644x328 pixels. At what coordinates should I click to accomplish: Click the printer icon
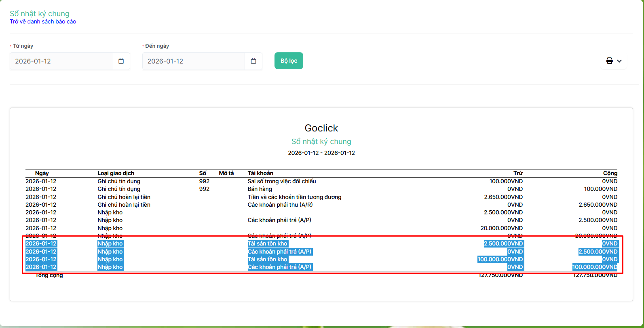coord(609,61)
